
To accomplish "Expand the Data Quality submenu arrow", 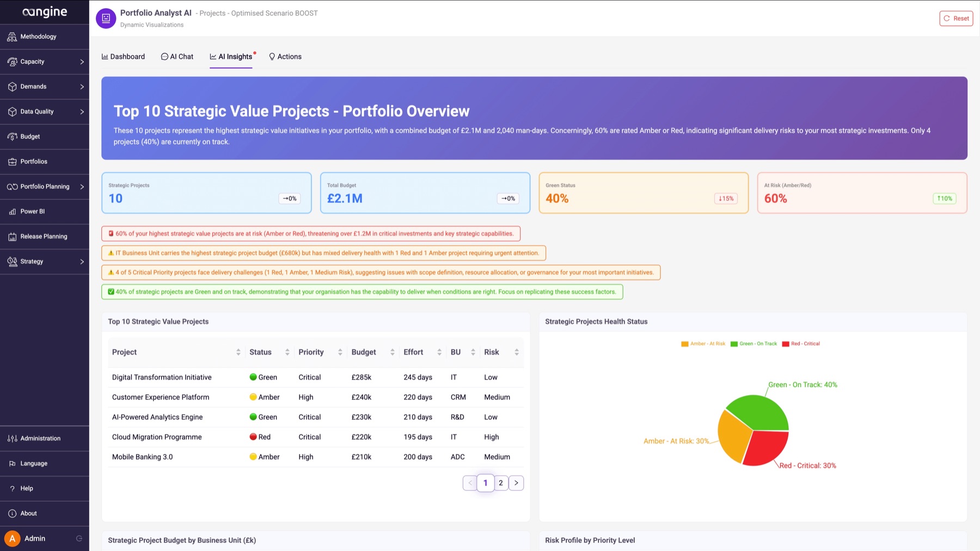I will (x=82, y=112).
